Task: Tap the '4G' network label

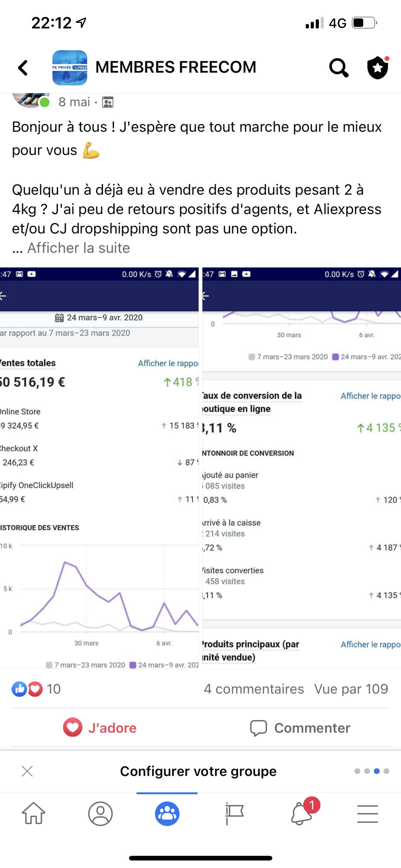Action: [338, 23]
